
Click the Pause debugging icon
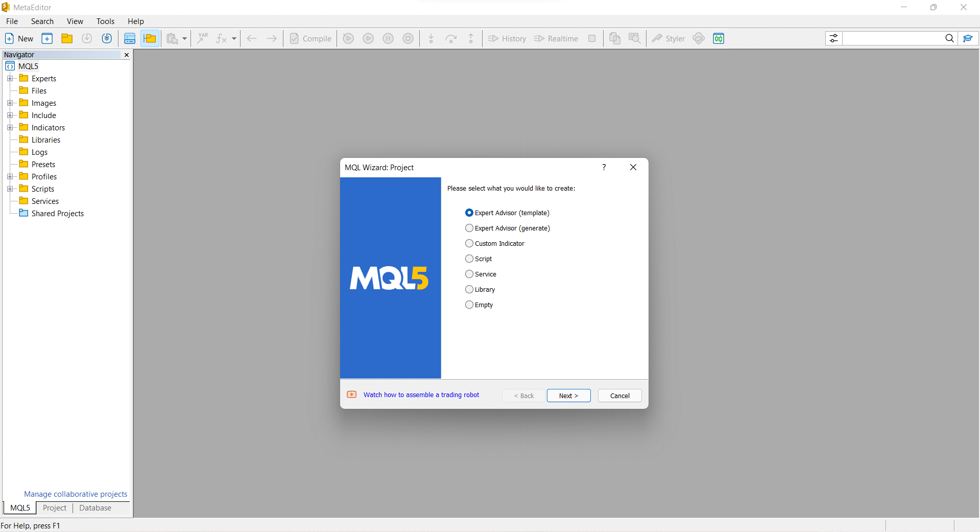(388, 38)
